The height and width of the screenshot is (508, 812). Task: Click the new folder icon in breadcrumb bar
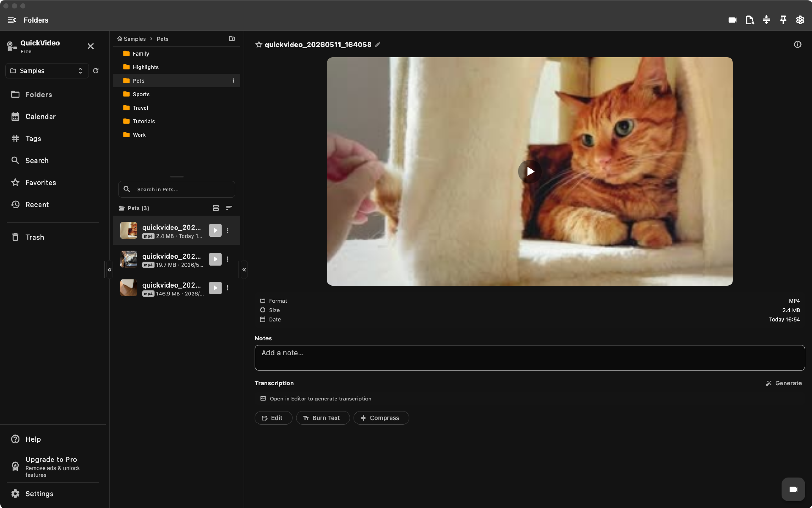tap(232, 39)
